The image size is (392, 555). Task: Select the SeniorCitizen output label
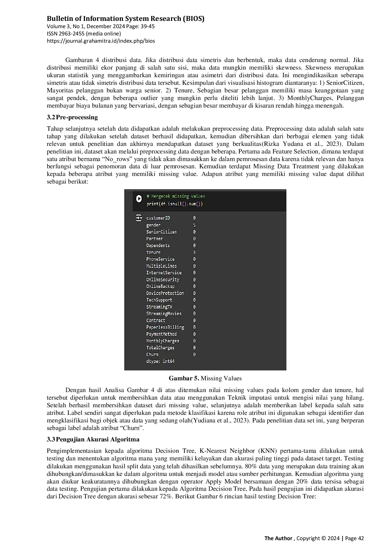(161, 232)
